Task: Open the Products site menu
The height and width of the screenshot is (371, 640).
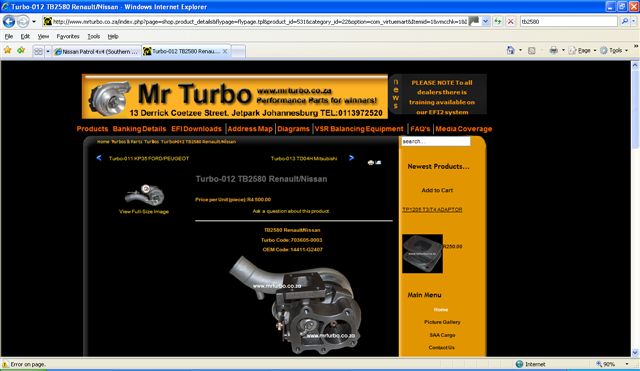Action: pyautogui.click(x=92, y=129)
